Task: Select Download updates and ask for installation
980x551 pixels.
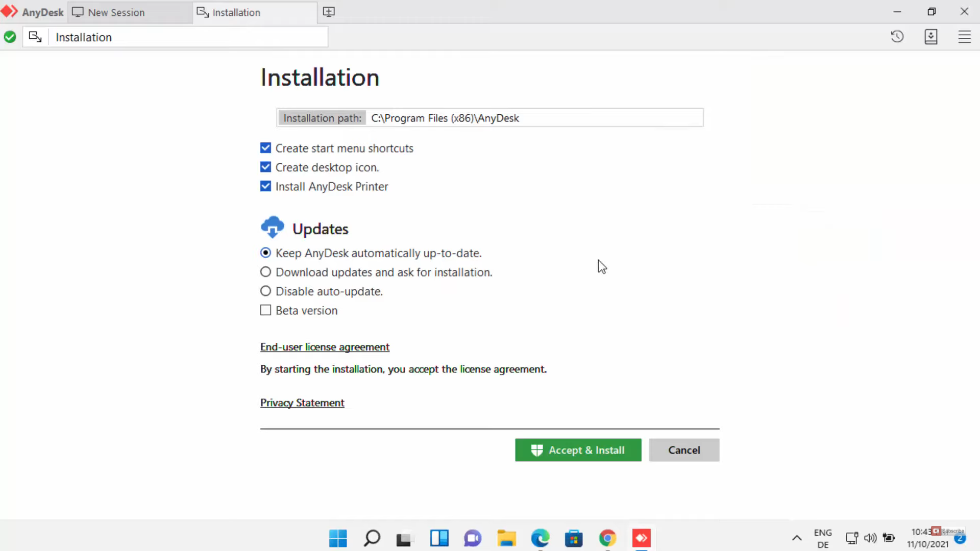Action: 265,272
